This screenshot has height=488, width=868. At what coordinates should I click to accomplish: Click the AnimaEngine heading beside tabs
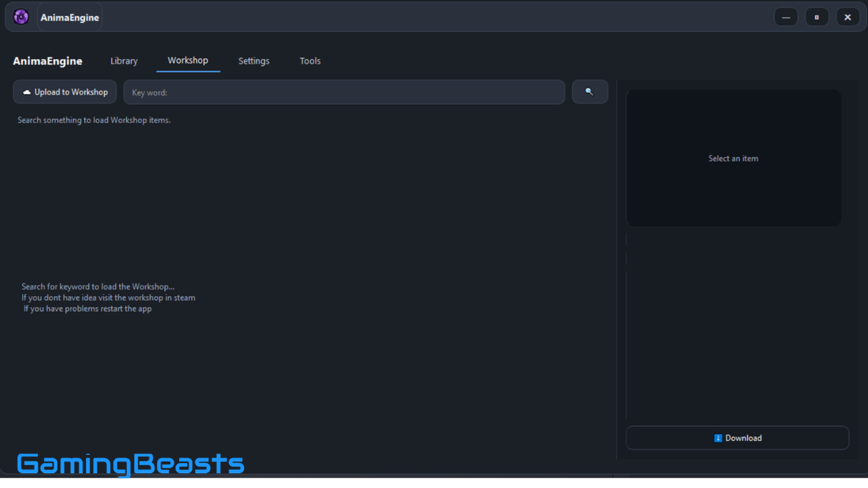click(x=47, y=61)
